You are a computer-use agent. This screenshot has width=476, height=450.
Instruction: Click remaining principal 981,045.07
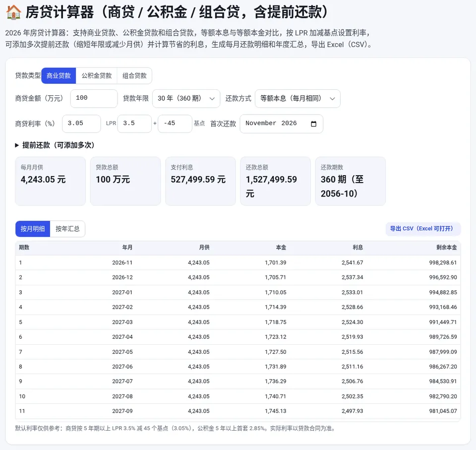443,411
